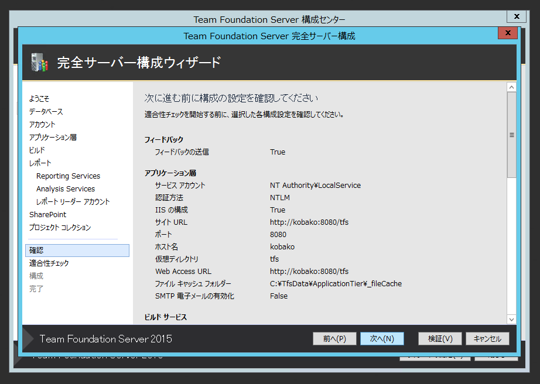Select Reporting Services in the sidebar
This screenshot has height=384, width=540.
point(68,176)
